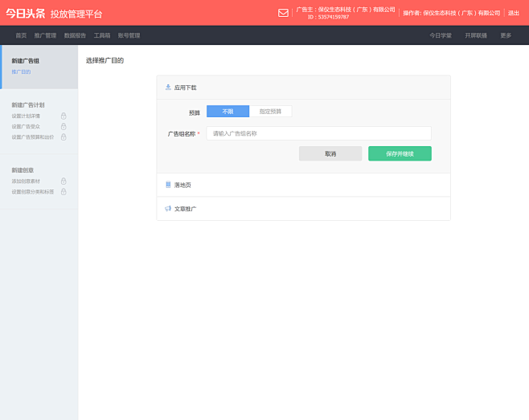Select the 不限 budget option
The width and height of the screenshot is (529, 420).
click(x=228, y=112)
